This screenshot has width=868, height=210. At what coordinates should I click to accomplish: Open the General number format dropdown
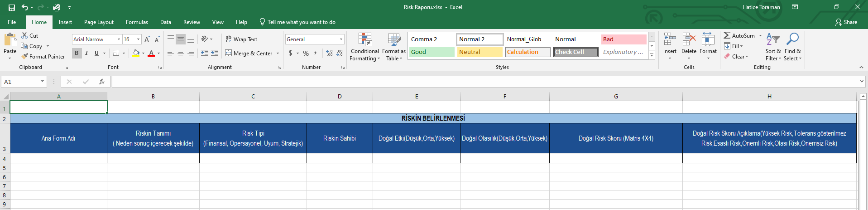pos(341,39)
